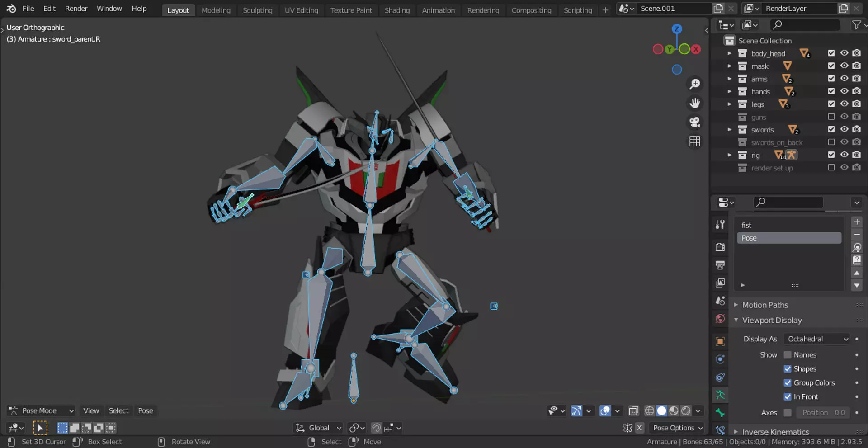Image resolution: width=868 pixels, height=448 pixels.
Task: Move pose up in list
Action: click(857, 273)
